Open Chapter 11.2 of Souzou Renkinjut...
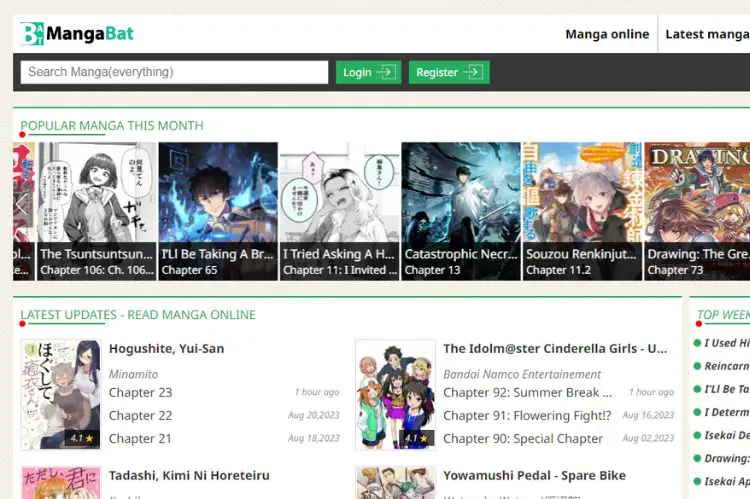Screen dimensions: 750x499 tap(558, 270)
